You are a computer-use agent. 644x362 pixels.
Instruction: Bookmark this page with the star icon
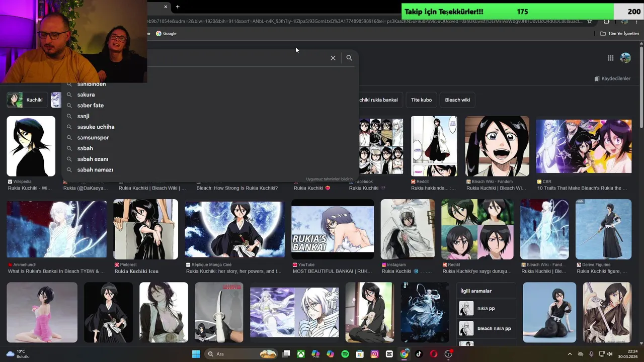pos(590,21)
